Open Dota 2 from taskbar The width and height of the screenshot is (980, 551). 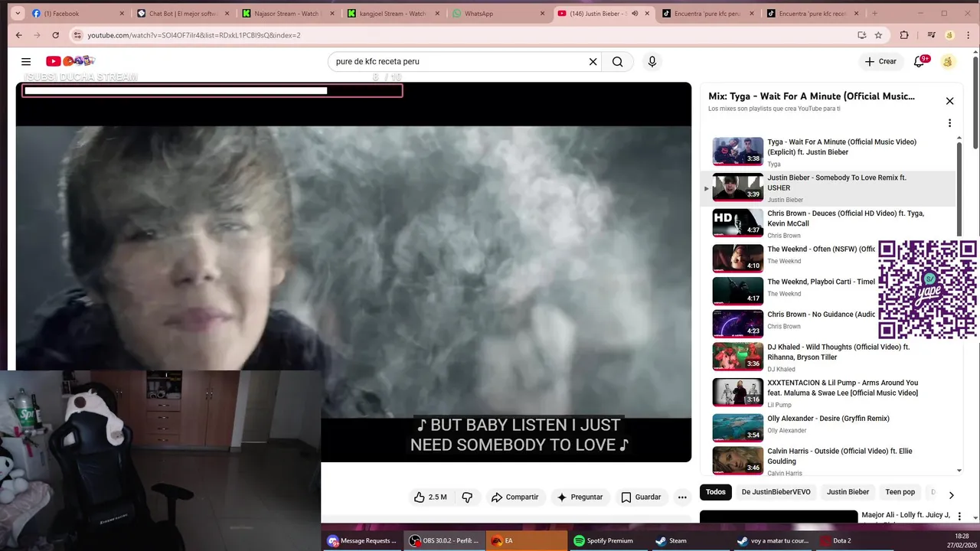pos(855,540)
